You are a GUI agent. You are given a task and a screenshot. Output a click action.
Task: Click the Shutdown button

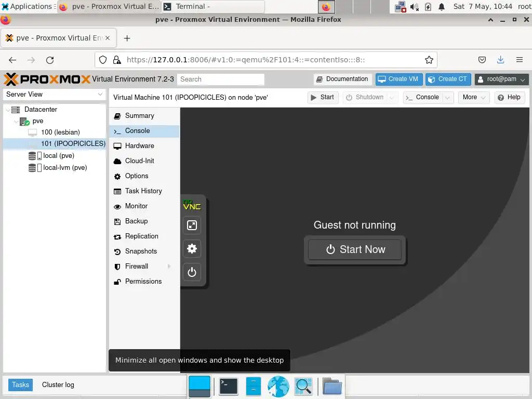coord(365,97)
